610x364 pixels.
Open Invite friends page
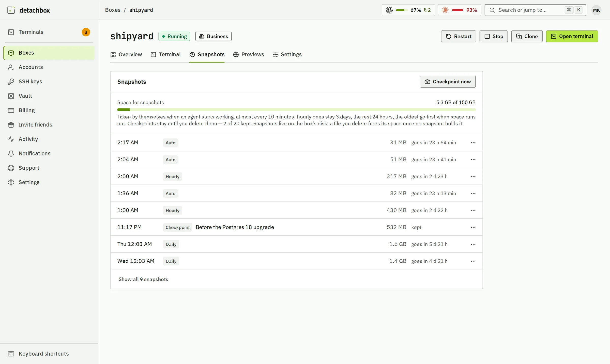49,125
